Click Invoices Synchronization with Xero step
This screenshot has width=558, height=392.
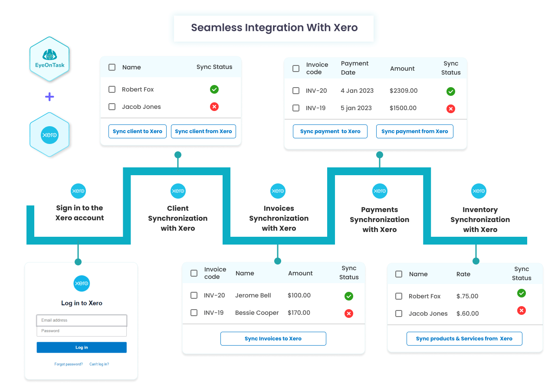coord(279,218)
